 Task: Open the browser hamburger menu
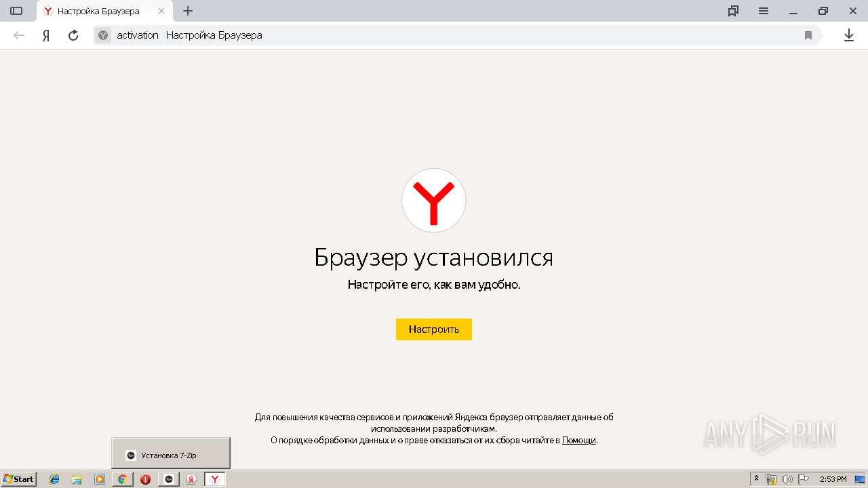(x=764, y=11)
